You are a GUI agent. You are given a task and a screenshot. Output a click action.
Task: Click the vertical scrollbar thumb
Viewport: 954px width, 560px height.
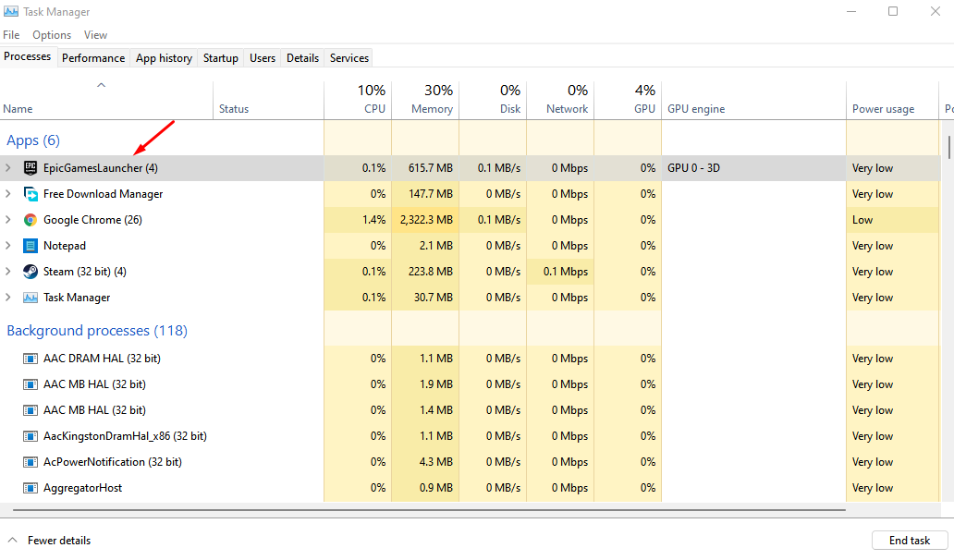click(948, 147)
